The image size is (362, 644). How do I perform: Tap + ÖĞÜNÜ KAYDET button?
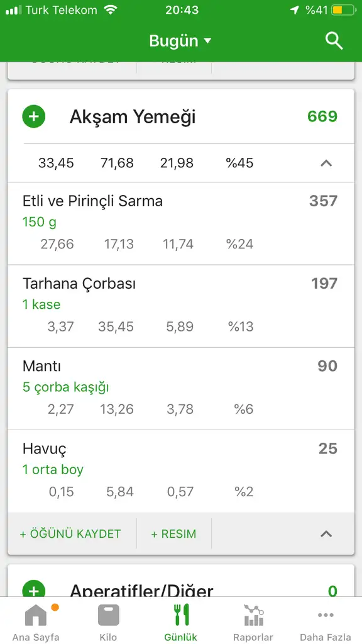70,534
